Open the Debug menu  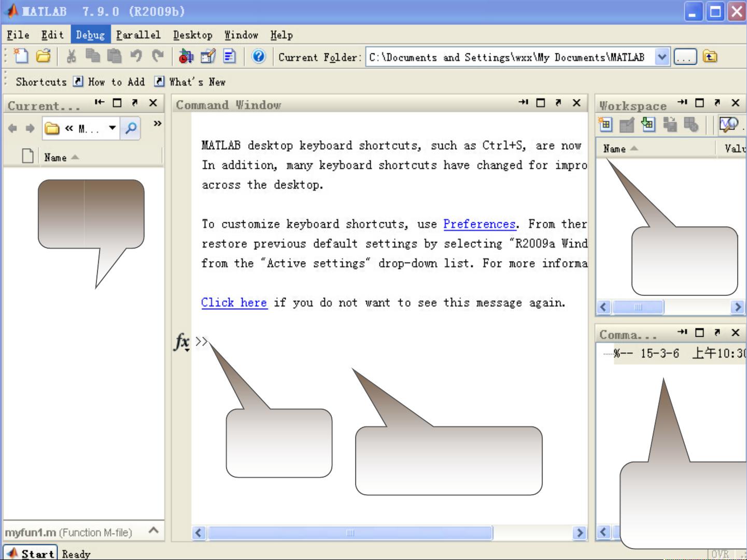pyautogui.click(x=90, y=35)
